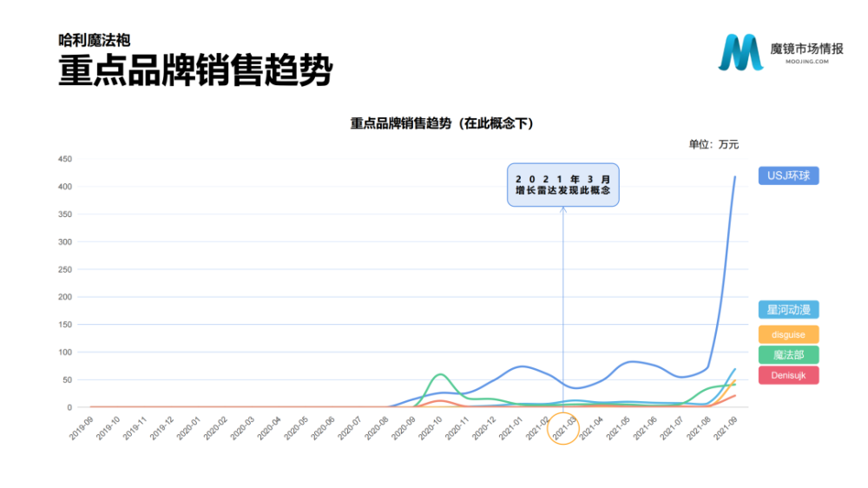The height and width of the screenshot is (488, 868).
Task: Click the 2021-08 x-axis label
Action: (699, 428)
